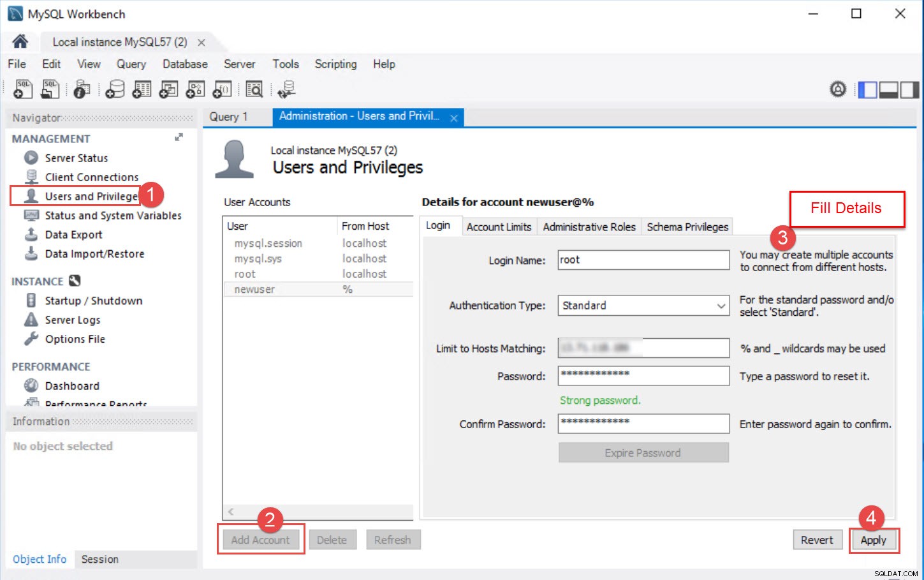Open the Database menu
Screen dimensions: 924x580
pos(185,64)
